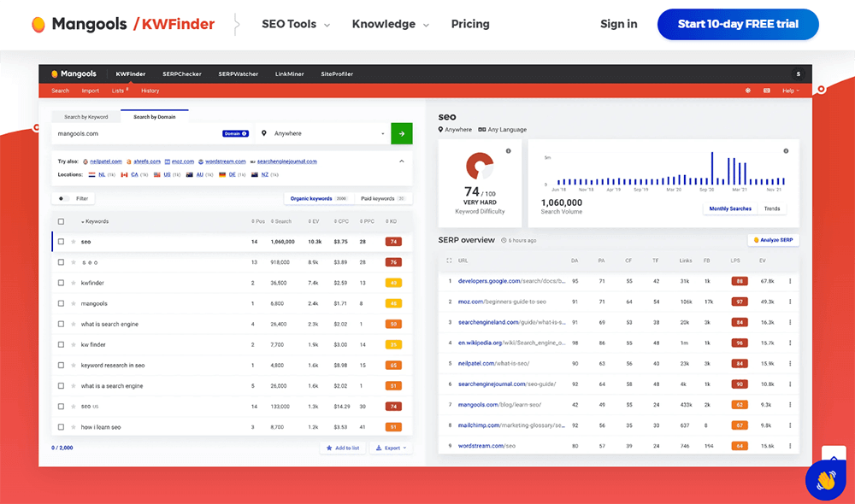
Task: Click the tallest bar in the search volume chart
Action: click(711, 168)
